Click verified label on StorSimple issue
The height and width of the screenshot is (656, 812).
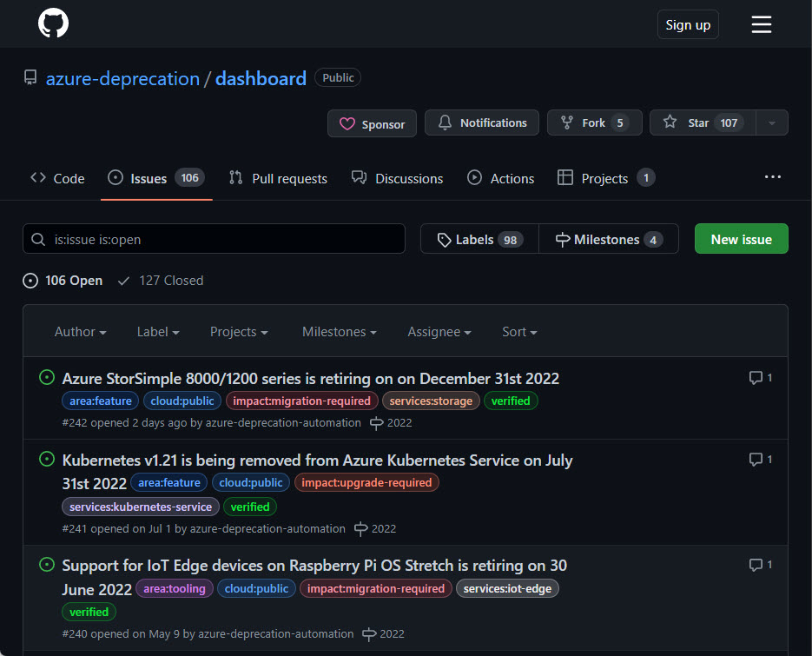[511, 401]
